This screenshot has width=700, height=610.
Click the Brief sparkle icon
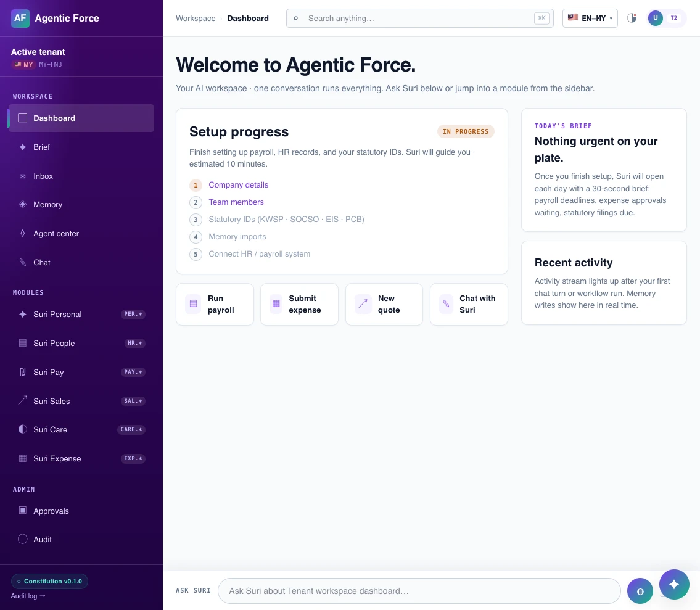coord(22,147)
